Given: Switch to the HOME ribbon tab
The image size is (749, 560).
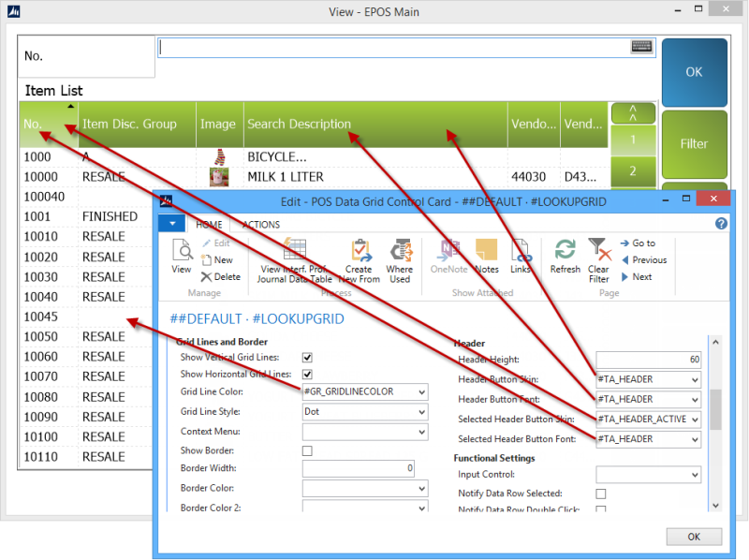Looking at the screenshot, I should pos(209,225).
